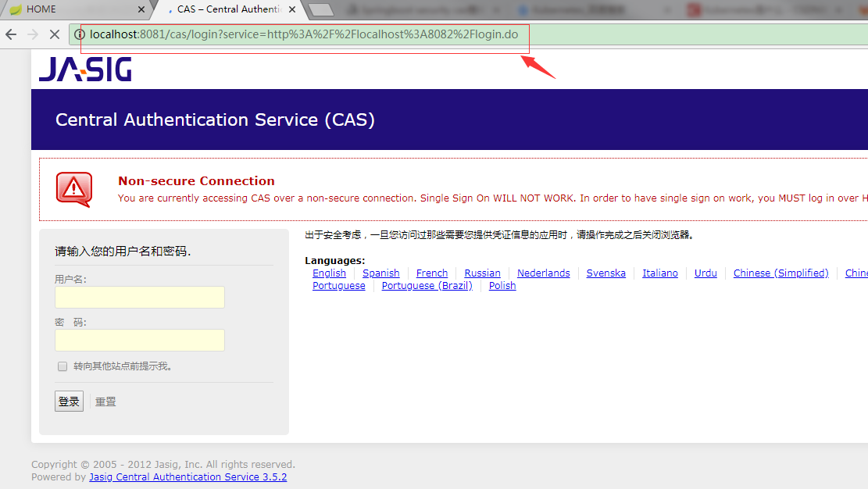Image resolution: width=868 pixels, height=489 pixels.
Task: Click the Non-secure Connection warning title
Action: tap(197, 181)
